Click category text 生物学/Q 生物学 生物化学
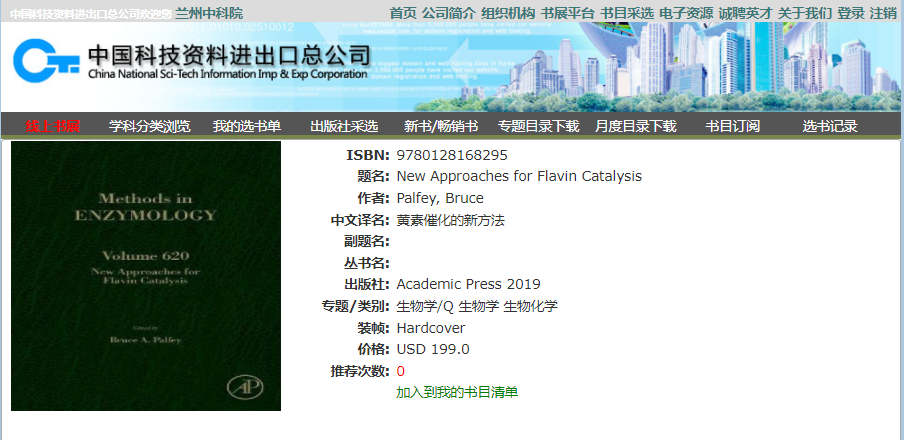The height and width of the screenshot is (440, 904). click(477, 306)
